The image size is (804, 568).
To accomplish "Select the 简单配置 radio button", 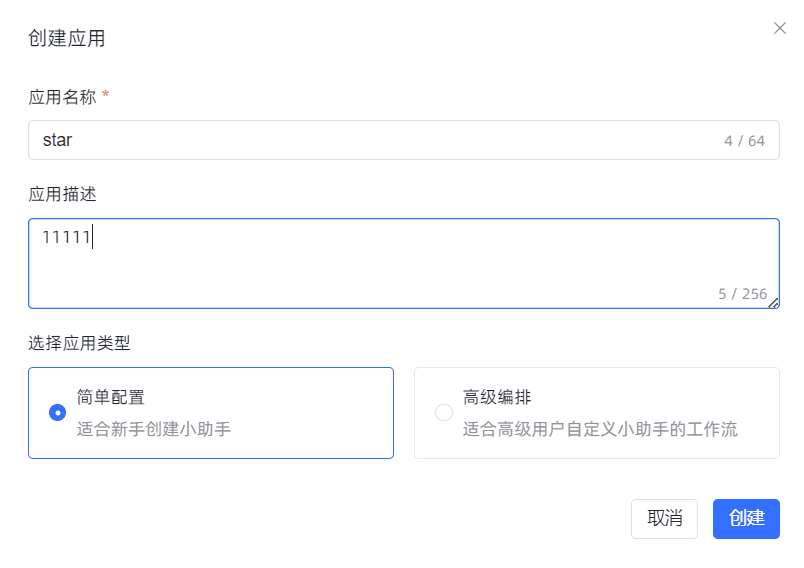I will tap(58, 412).
